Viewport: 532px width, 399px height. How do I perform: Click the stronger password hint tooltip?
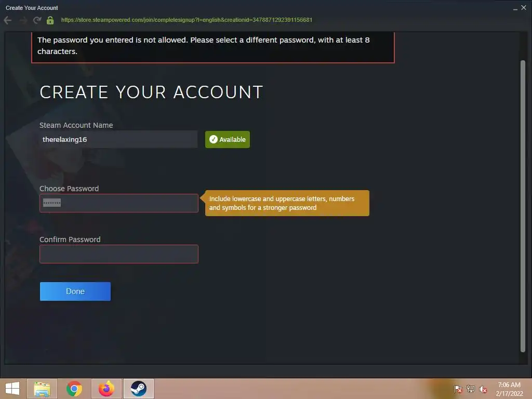click(x=287, y=203)
